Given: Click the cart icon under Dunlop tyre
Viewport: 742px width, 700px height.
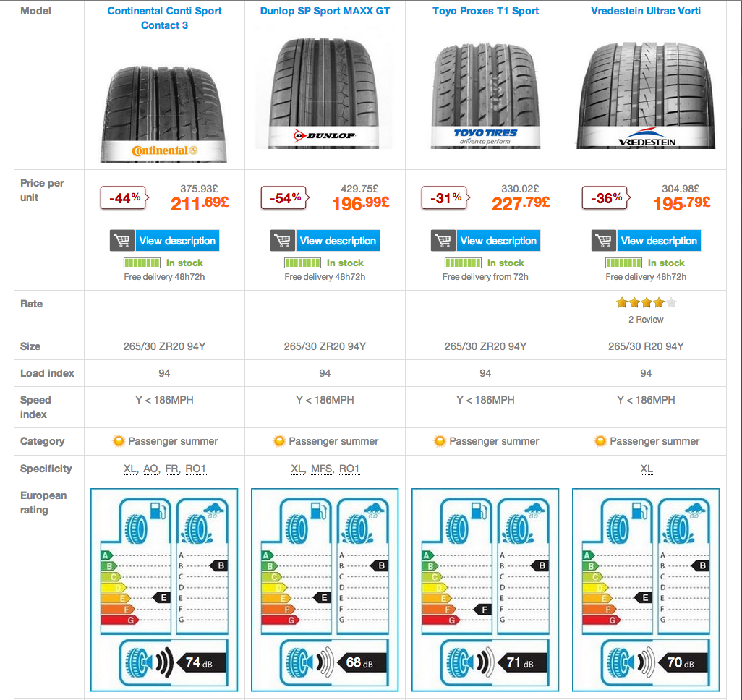Looking at the screenshot, I should tap(282, 241).
